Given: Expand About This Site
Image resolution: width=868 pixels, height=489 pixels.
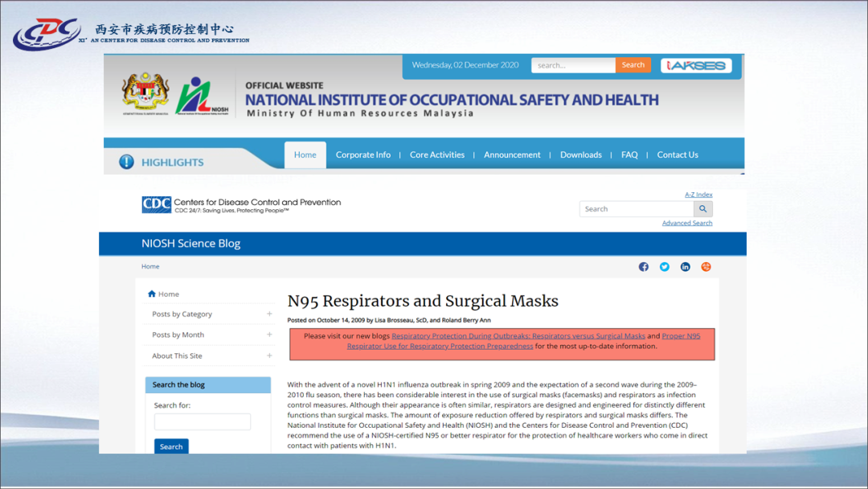Looking at the screenshot, I should [269, 355].
